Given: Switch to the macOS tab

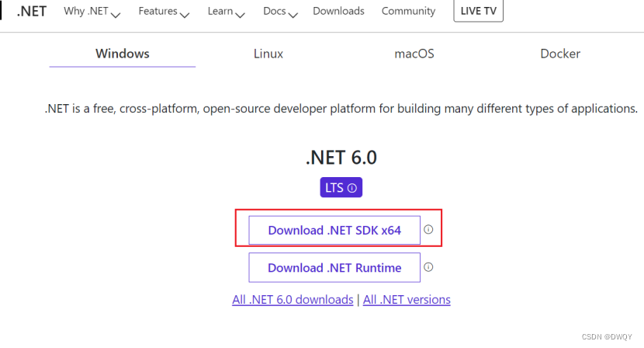Looking at the screenshot, I should (x=414, y=54).
